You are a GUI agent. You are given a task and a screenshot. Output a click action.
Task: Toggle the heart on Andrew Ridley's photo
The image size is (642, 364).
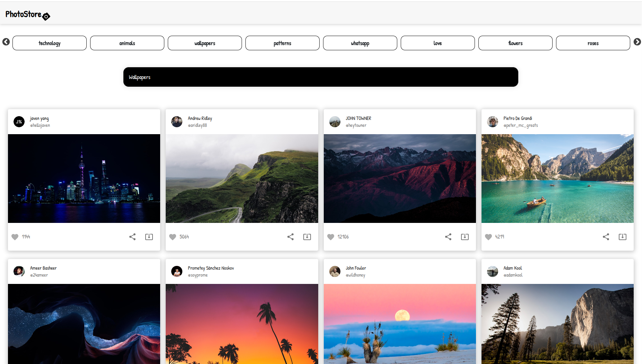173,237
